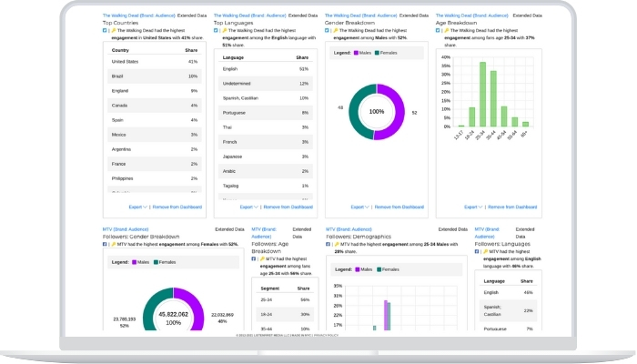Select the England row in Top Countries
This screenshot has height=364, width=637.
[x=155, y=91]
